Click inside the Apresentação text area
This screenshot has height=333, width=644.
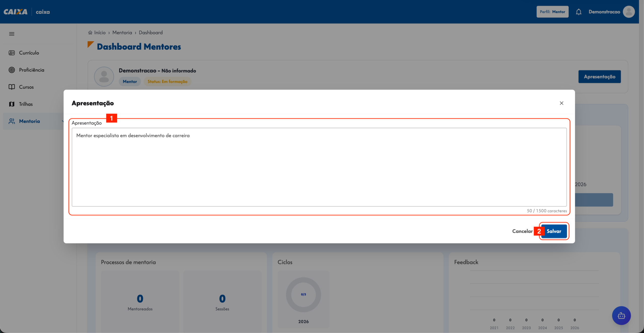319,167
